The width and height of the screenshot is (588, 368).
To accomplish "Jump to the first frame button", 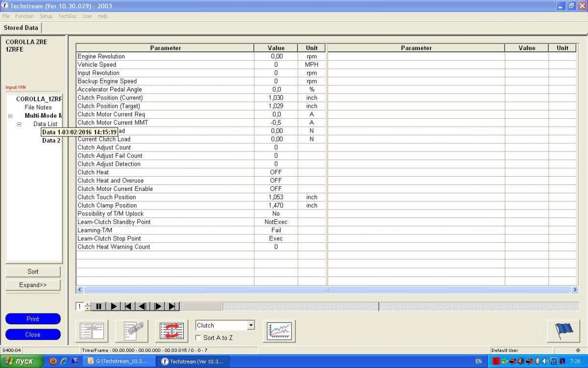I will click(128, 307).
